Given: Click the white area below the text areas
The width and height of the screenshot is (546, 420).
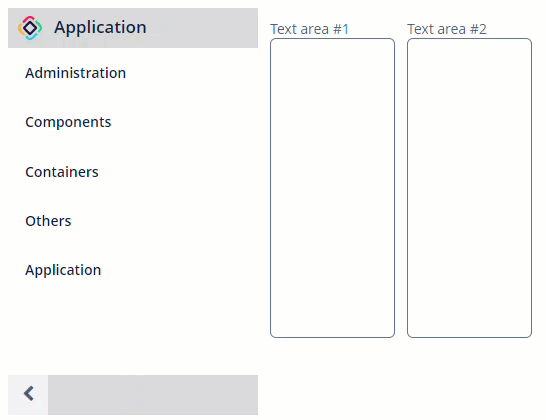Looking at the screenshot, I should pos(401,378).
